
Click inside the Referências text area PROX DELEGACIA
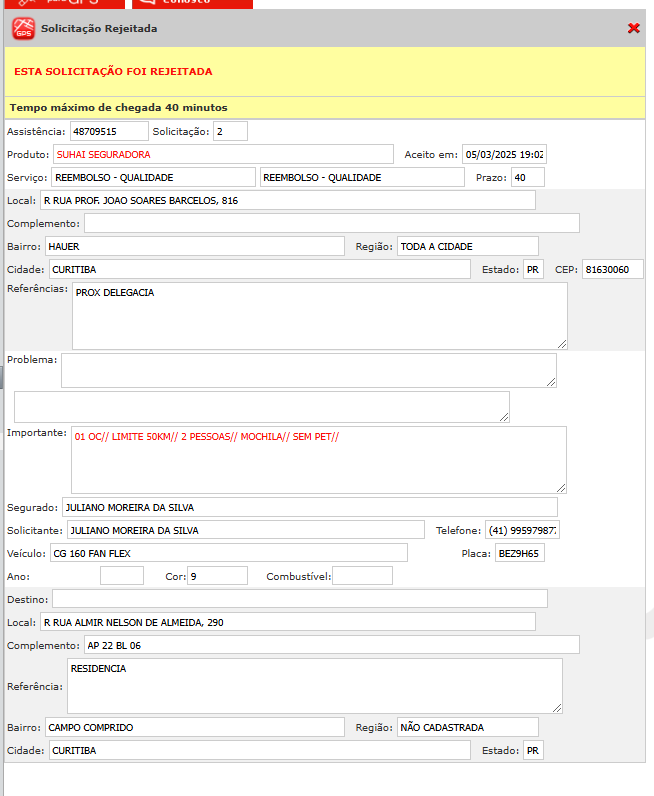click(x=319, y=315)
